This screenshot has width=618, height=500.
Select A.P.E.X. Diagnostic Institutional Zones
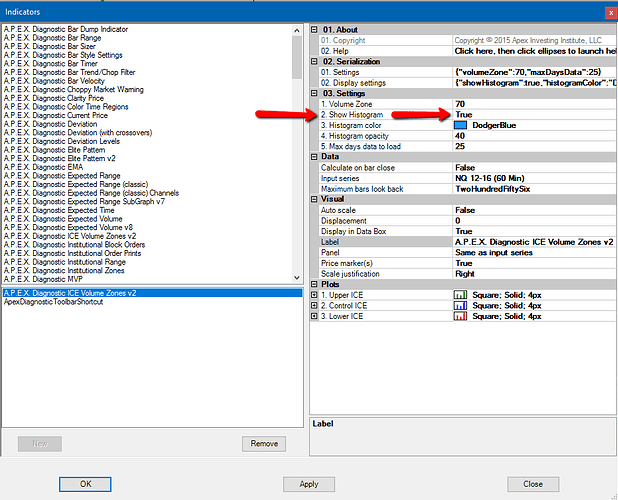[64, 270]
